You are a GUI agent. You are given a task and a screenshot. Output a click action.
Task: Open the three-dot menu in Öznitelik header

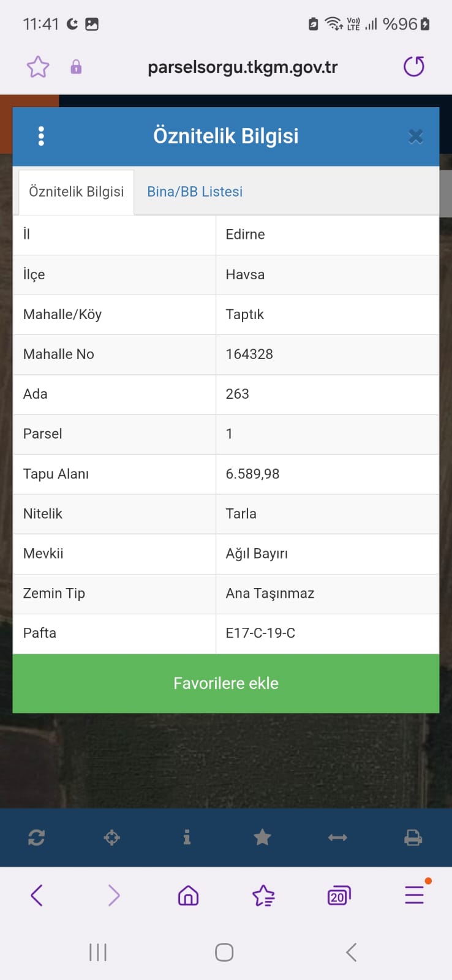point(41,136)
